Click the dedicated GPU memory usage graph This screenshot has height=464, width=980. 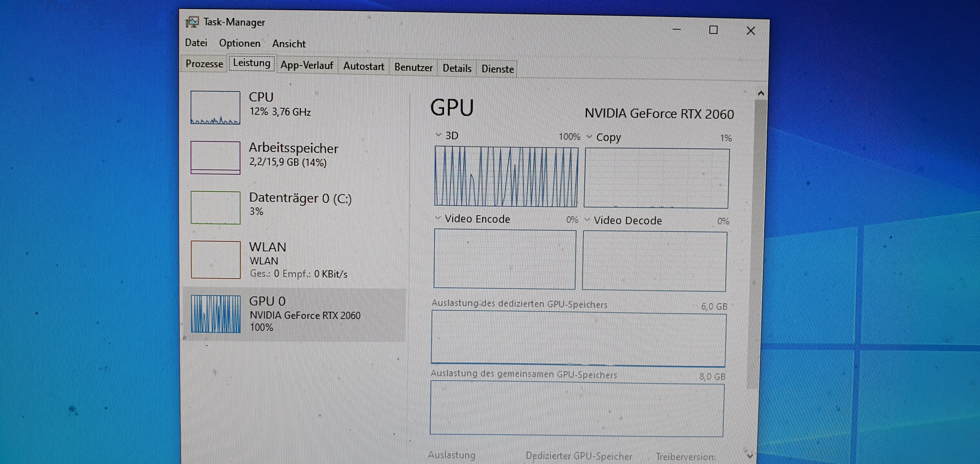pos(578,338)
